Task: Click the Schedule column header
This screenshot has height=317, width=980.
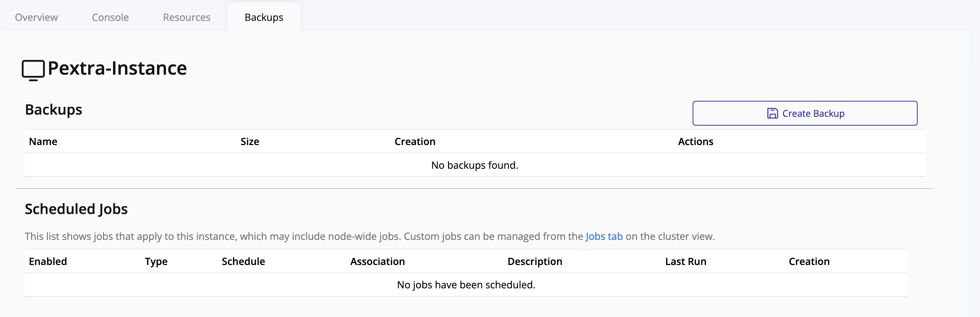Action: tap(243, 261)
